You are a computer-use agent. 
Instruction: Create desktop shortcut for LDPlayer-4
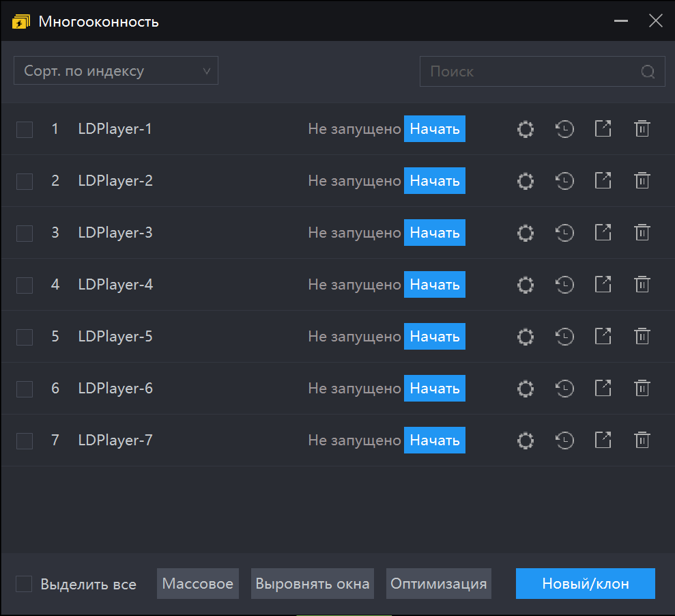tap(603, 284)
